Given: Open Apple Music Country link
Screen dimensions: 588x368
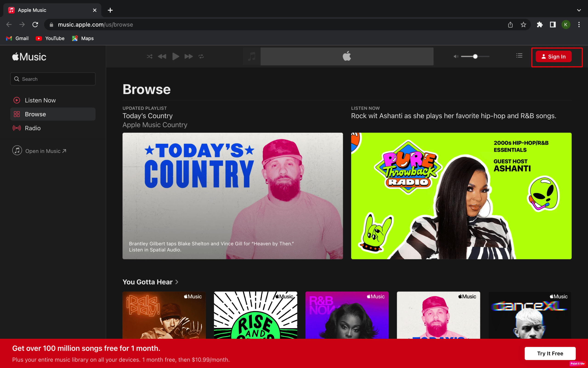Looking at the screenshot, I should [155, 125].
